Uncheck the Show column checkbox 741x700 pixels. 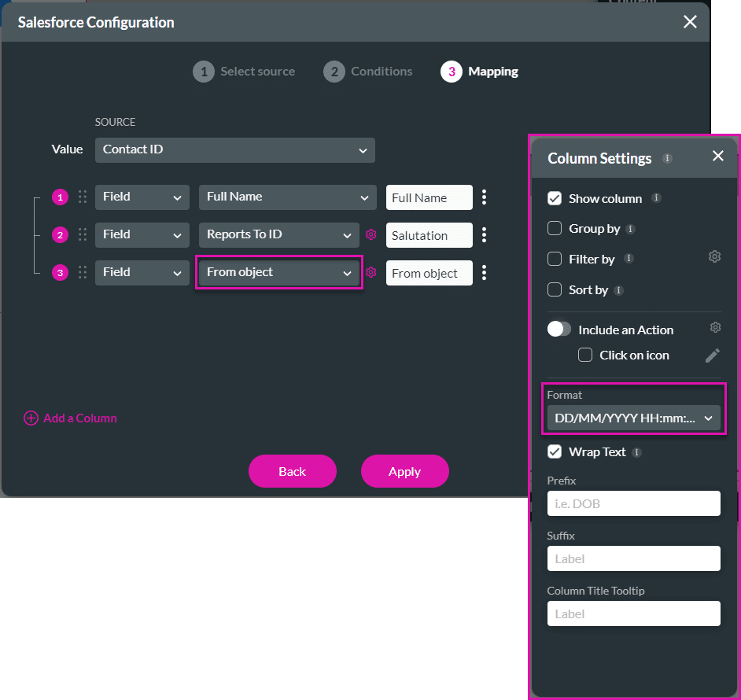click(555, 198)
